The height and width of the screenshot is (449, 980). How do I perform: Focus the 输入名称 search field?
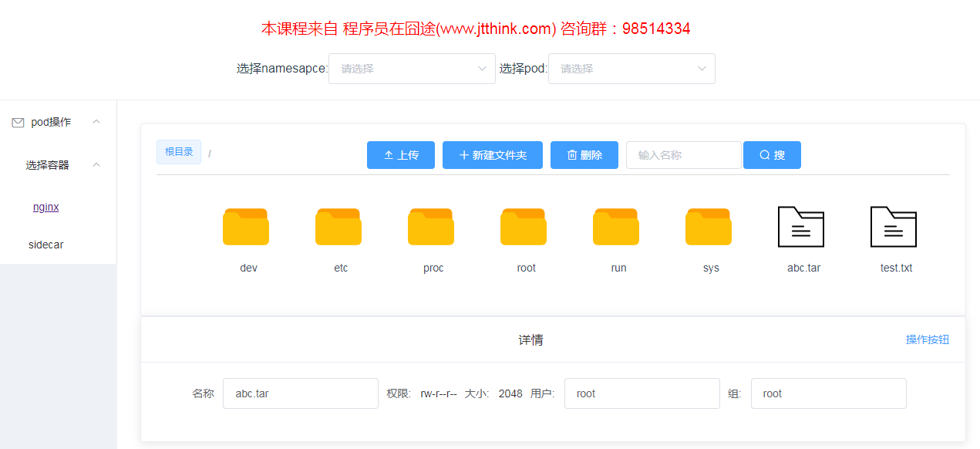(684, 155)
